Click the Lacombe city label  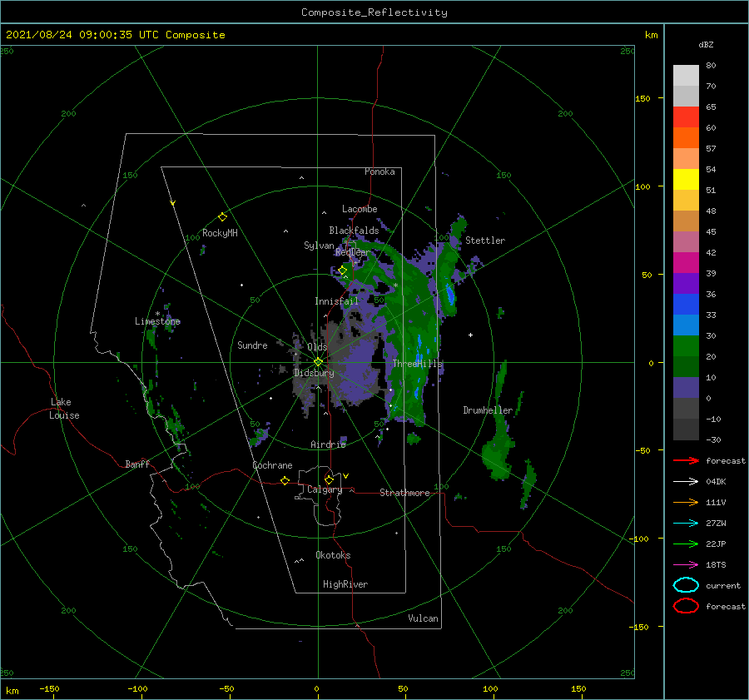tap(360, 209)
